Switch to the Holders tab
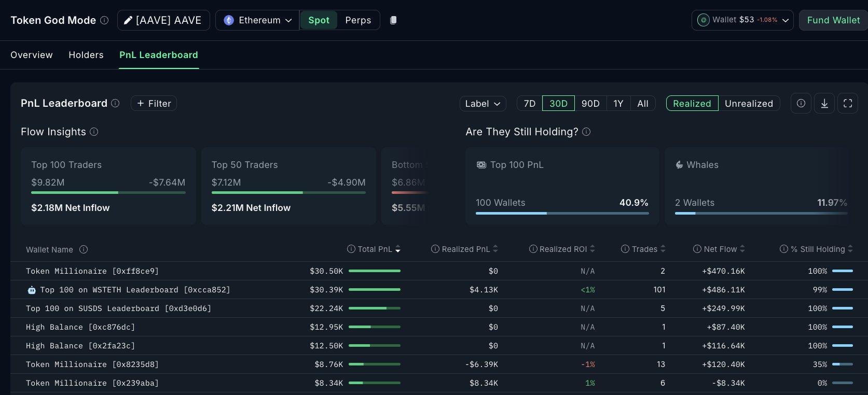 coord(86,55)
